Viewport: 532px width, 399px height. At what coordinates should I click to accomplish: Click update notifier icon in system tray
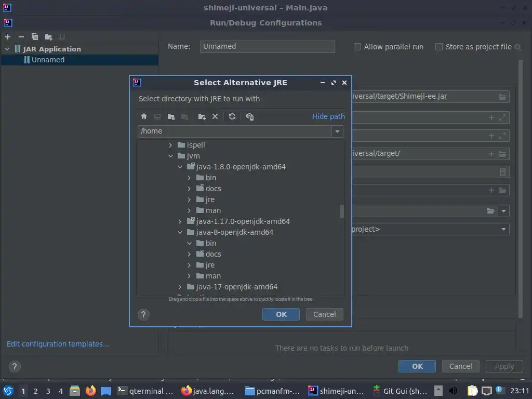(499, 390)
